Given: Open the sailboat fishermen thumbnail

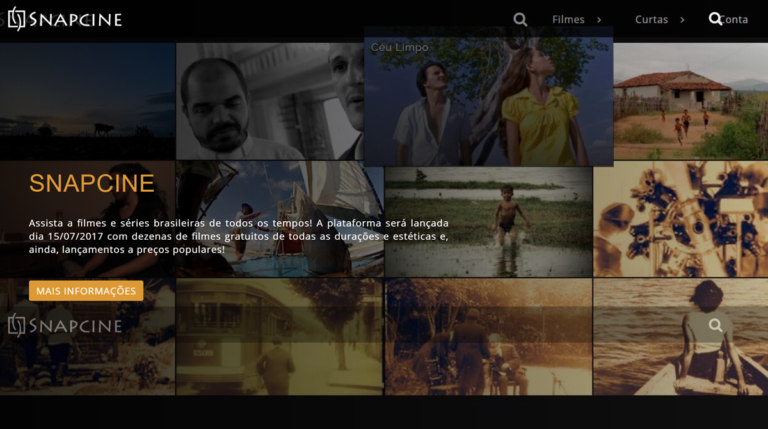Looking at the screenshot, I should coord(280,219).
